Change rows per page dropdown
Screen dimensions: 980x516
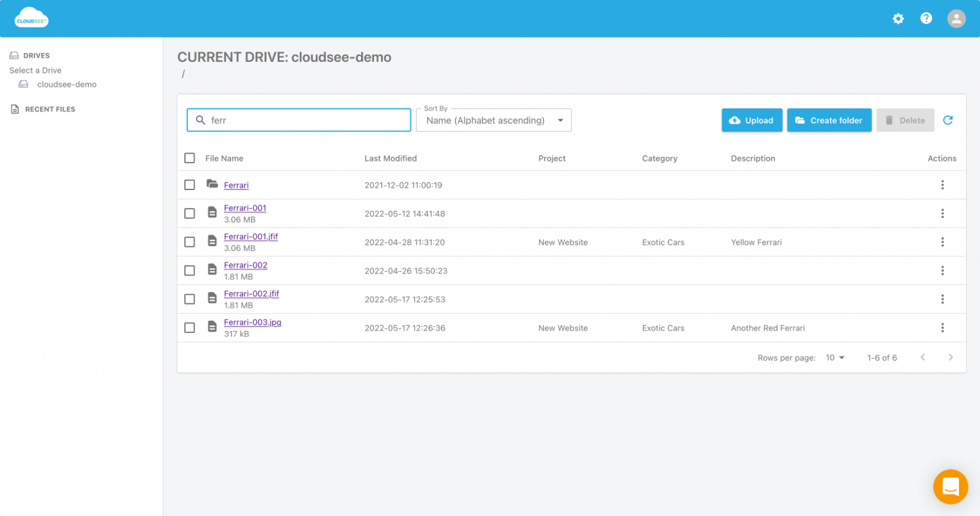[835, 358]
